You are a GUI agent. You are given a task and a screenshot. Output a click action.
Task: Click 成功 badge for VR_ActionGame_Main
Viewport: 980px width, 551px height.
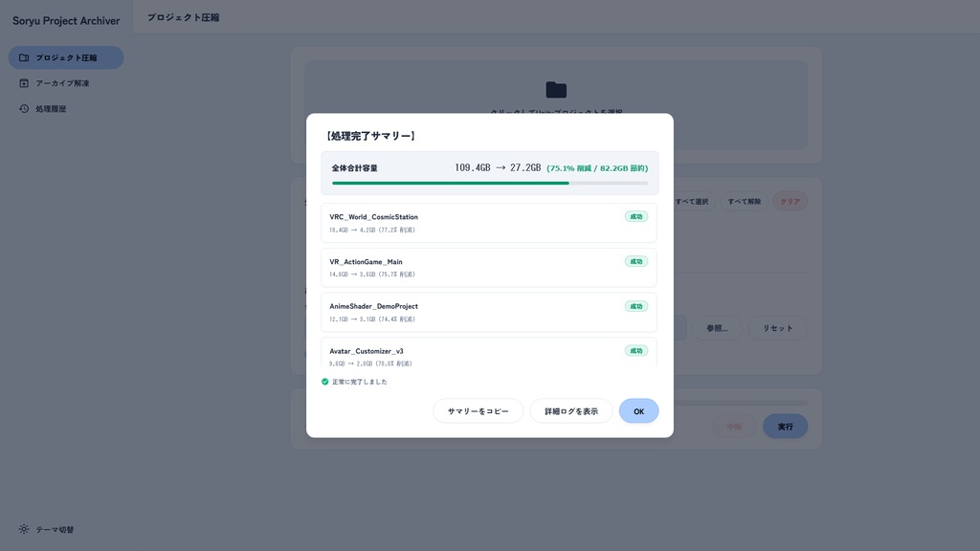[x=636, y=262]
